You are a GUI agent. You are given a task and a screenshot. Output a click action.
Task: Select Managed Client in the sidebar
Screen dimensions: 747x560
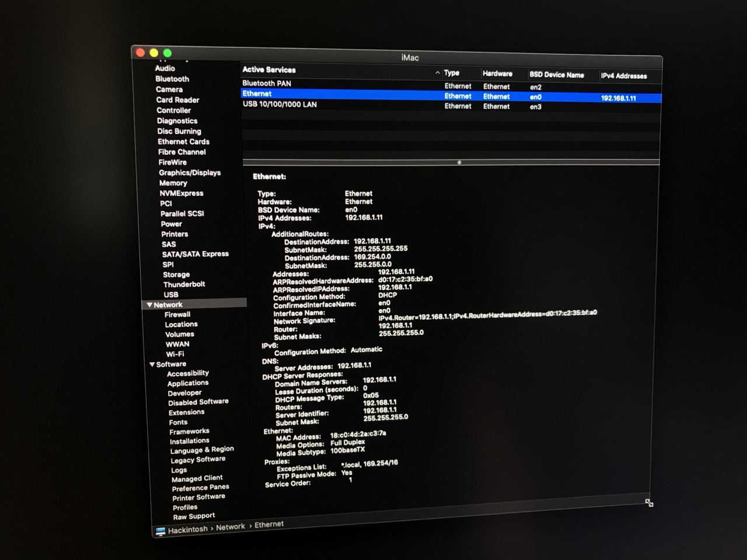click(197, 478)
